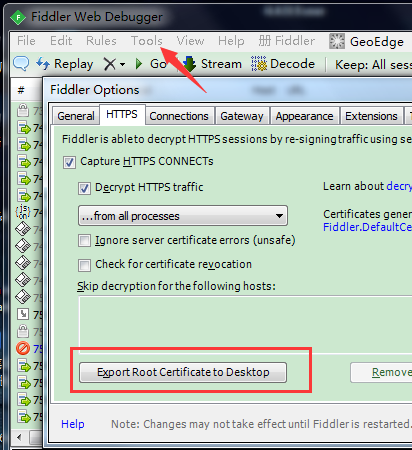Click the Go resume button
This screenshot has width=412, height=450.
point(151,64)
